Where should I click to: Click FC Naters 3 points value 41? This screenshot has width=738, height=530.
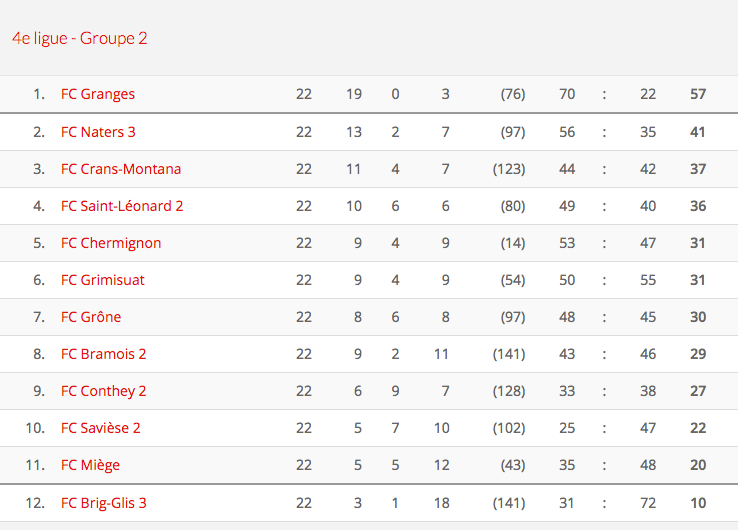(x=698, y=132)
